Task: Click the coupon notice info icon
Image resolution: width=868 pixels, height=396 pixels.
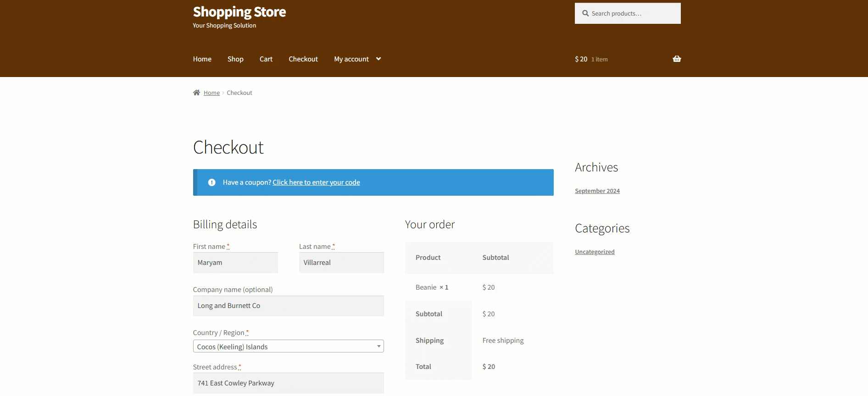Action: click(x=211, y=182)
